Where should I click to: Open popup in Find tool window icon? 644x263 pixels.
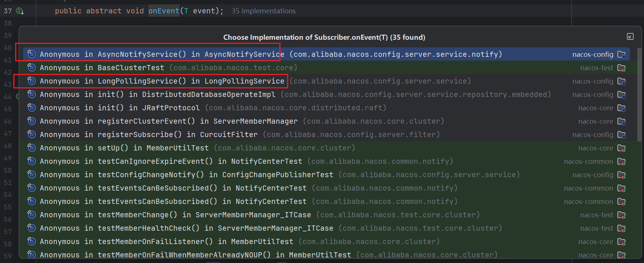click(630, 36)
